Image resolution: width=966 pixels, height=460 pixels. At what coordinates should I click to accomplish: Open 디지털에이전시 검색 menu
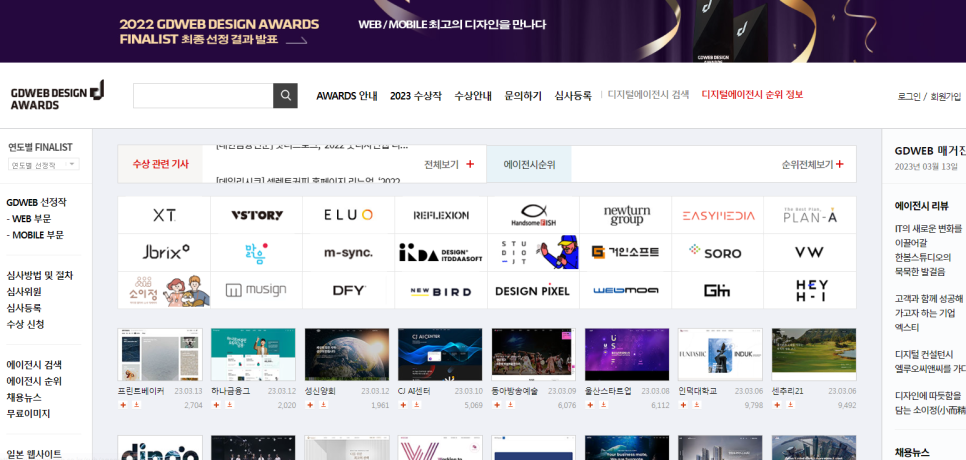click(x=649, y=95)
